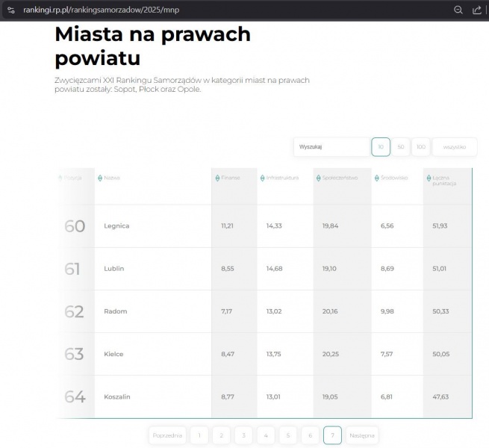Click the share page icon
Screen dimensions: 489x448
pyautogui.click(x=477, y=10)
